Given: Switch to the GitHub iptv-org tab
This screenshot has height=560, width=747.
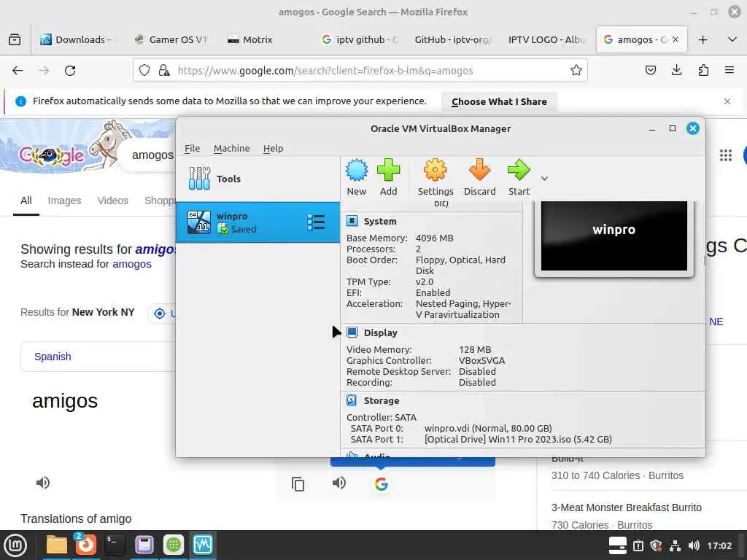Looking at the screenshot, I should [452, 39].
